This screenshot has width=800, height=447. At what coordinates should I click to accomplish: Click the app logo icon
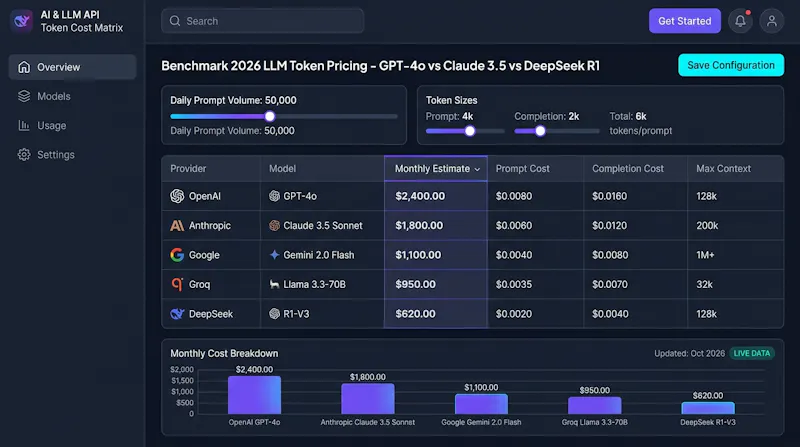click(x=21, y=21)
